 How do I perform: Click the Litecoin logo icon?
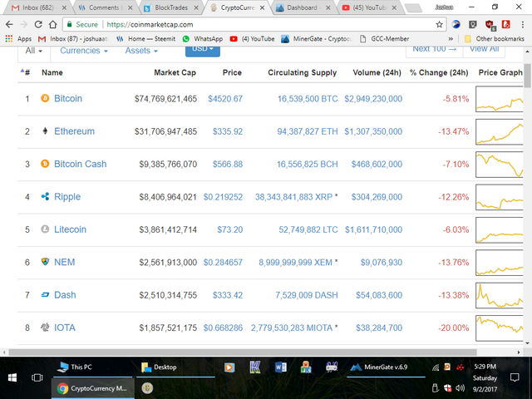pyautogui.click(x=45, y=229)
